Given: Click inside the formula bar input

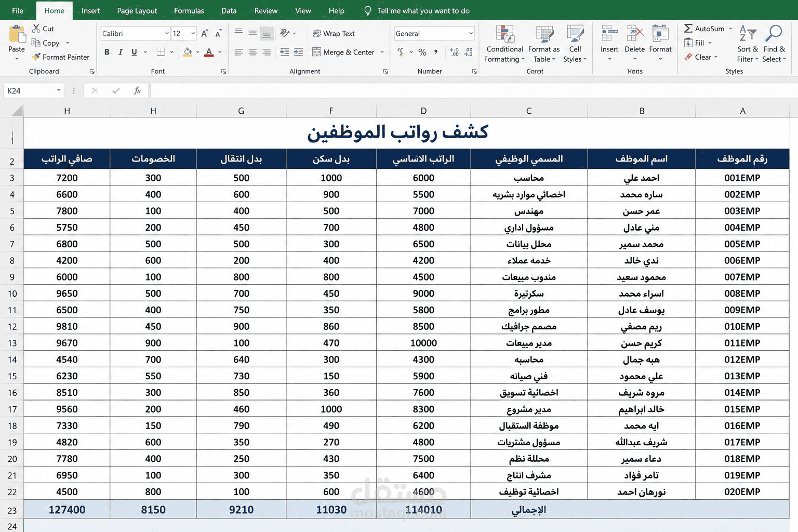Looking at the screenshot, I should point(474,90).
